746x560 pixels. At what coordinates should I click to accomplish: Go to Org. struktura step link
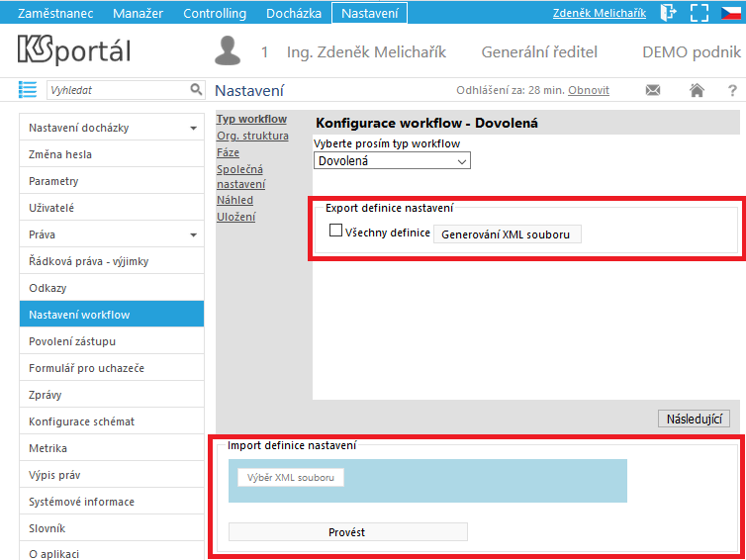point(252,136)
